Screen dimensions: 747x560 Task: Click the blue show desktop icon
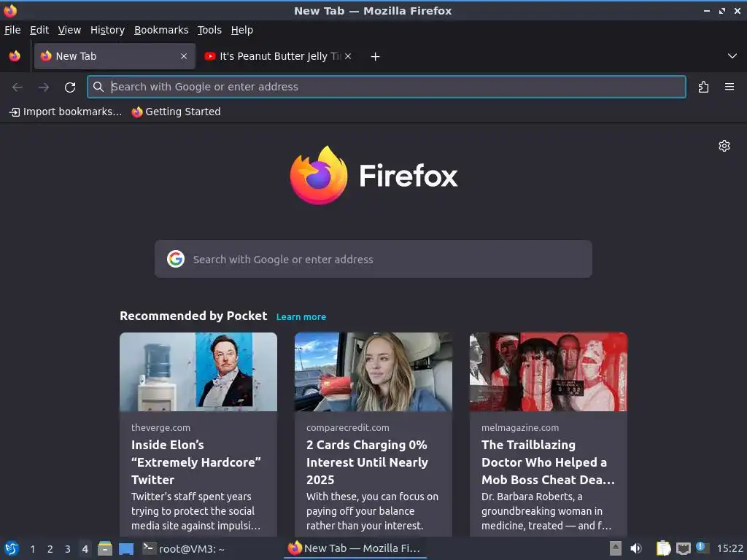126,549
